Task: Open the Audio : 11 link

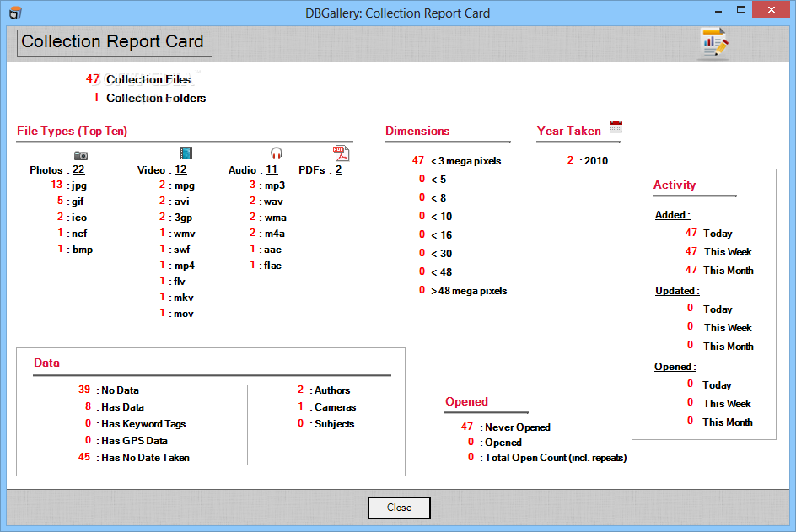Action: 253,170
